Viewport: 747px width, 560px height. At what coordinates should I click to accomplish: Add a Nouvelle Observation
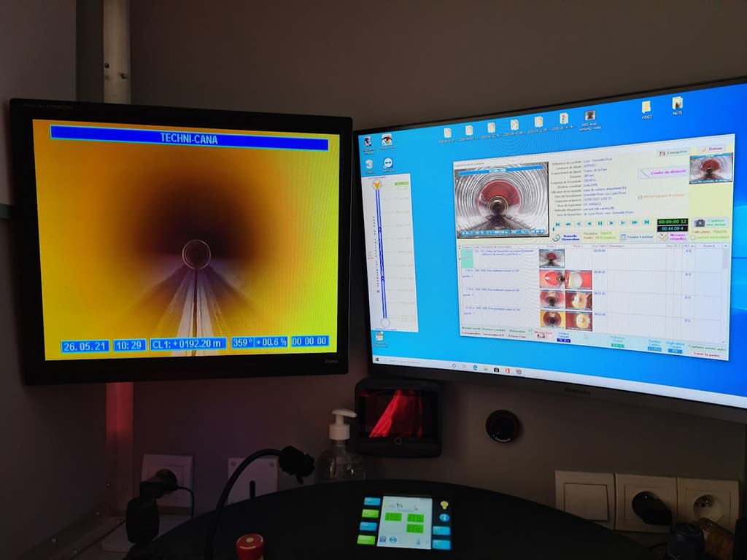click(566, 238)
